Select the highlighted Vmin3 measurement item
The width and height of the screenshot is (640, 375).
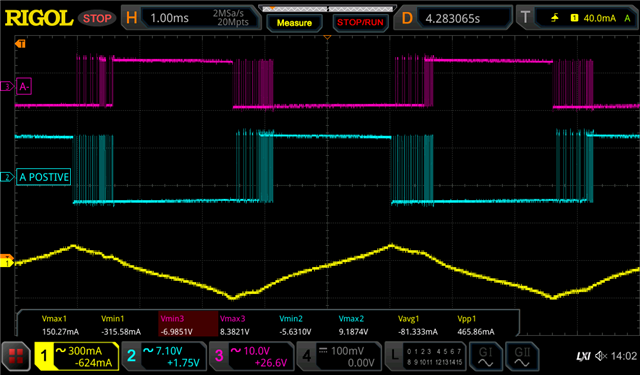(x=188, y=324)
